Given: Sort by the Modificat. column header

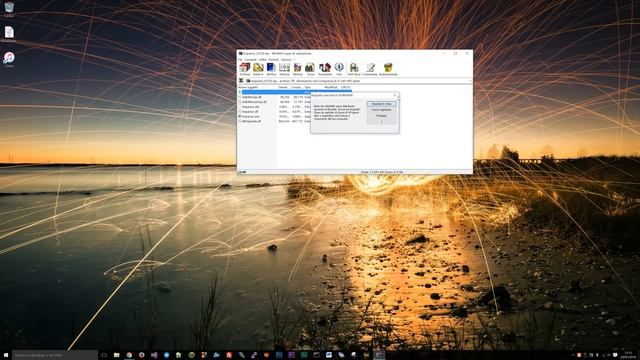Looking at the screenshot, I should tap(331, 87).
